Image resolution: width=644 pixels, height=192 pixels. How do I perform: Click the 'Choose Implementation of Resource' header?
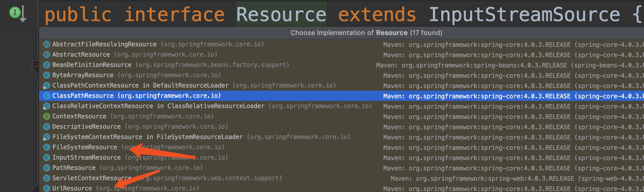(366, 33)
